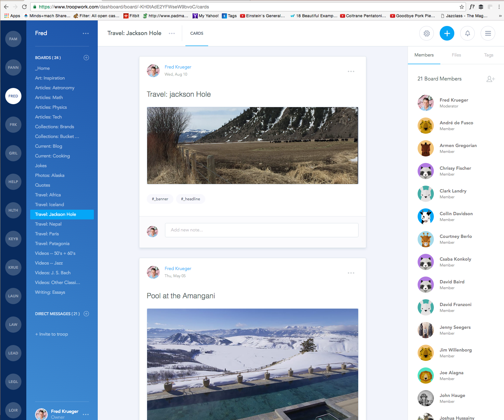The height and width of the screenshot is (420, 504).
Task: Open the Apps bookmark shortcut
Action: coord(12,16)
